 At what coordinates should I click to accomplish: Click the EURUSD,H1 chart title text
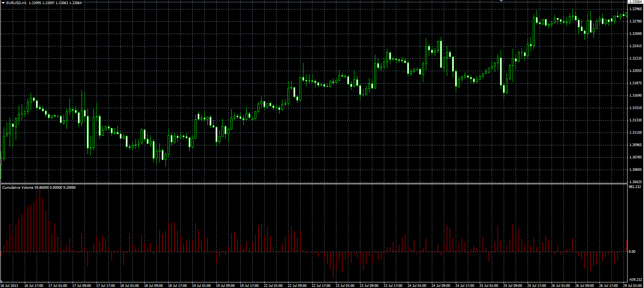16,3
